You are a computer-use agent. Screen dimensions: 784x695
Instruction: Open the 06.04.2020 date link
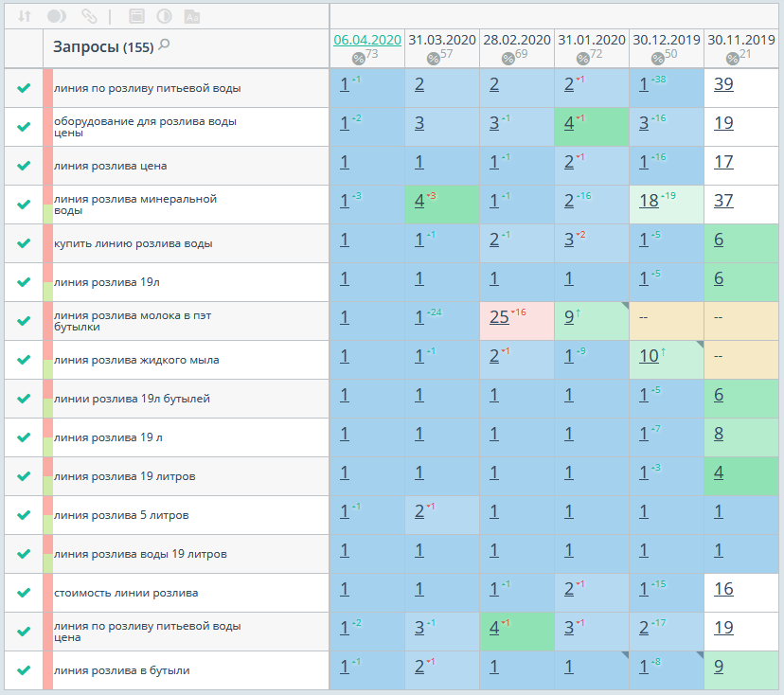click(x=367, y=40)
